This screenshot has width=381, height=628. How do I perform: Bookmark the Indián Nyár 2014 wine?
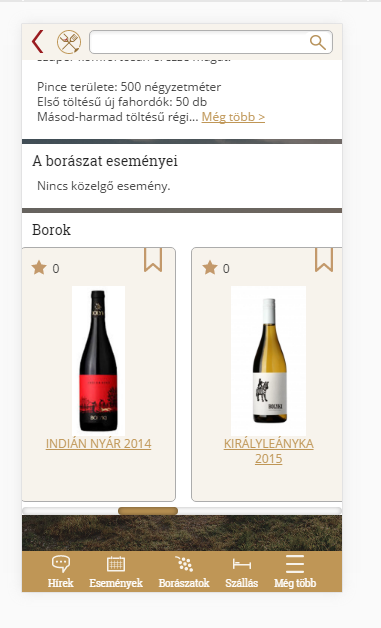(153, 260)
